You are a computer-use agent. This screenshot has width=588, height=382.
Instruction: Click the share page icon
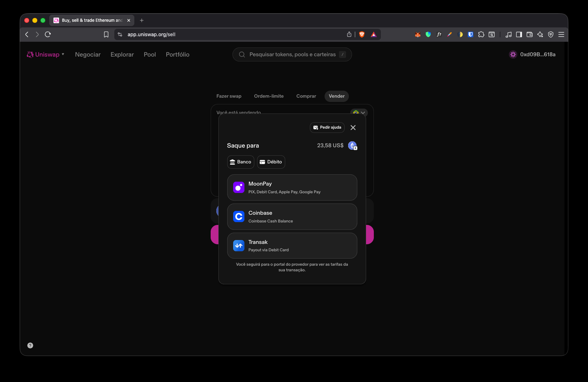pyautogui.click(x=349, y=34)
